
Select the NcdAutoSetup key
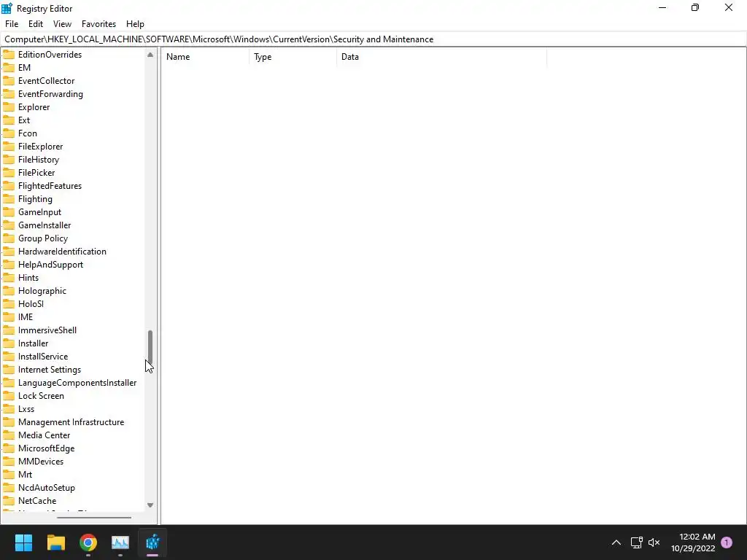click(46, 488)
